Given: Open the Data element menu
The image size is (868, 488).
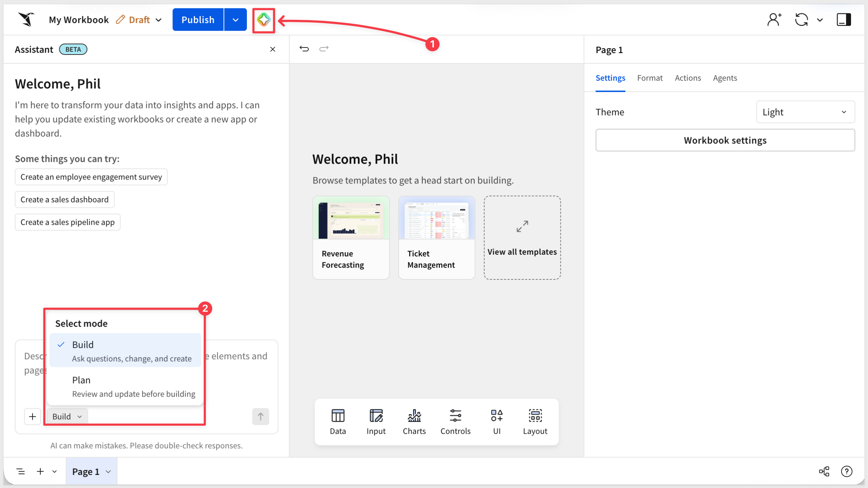Looking at the screenshot, I should click(338, 422).
